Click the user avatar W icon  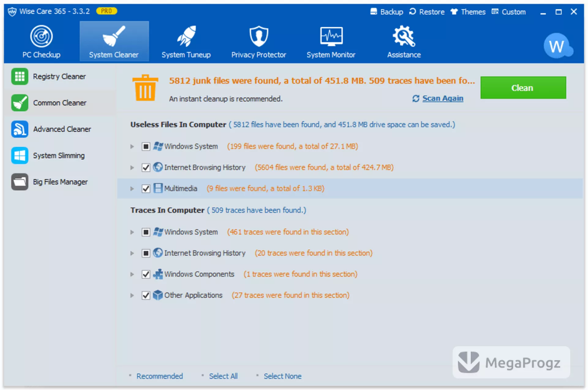[x=557, y=46]
